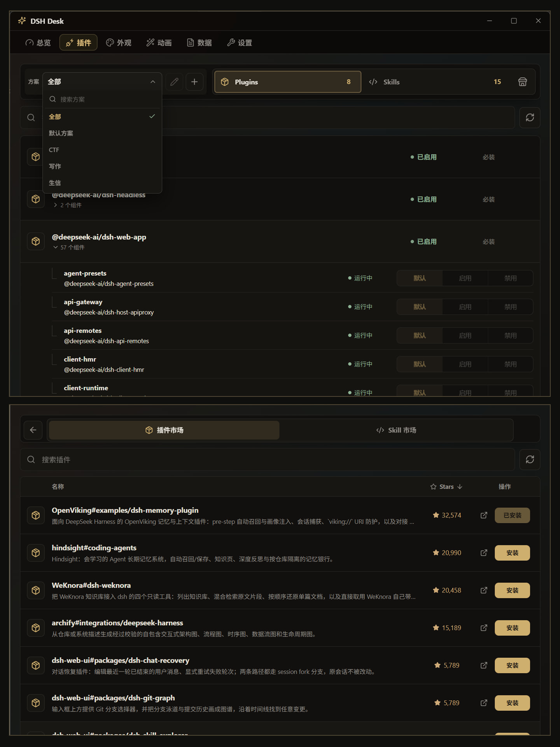Screen dimensions: 560x747
Task: Install dsh-chat-recovery plugin
Action: pos(512,665)
